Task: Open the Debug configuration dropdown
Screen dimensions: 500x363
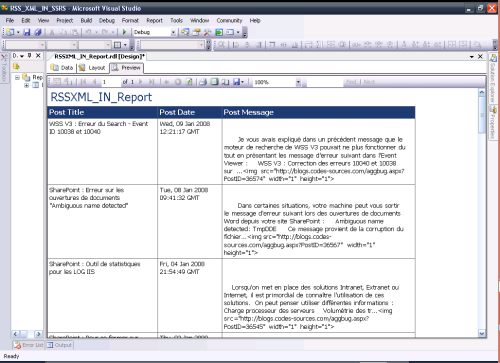Action: pos(173,32)
